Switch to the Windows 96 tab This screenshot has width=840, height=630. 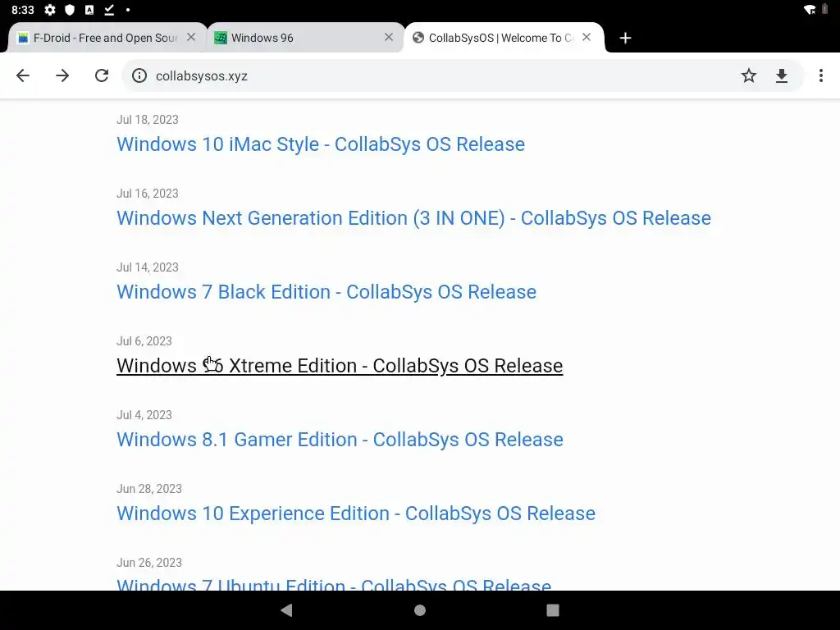point(305,38)
